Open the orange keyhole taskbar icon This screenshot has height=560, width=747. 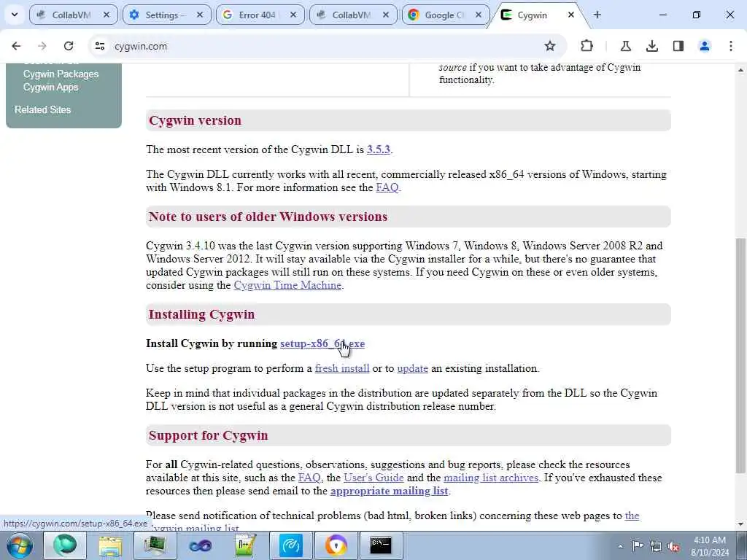click(x=336, y=545)
